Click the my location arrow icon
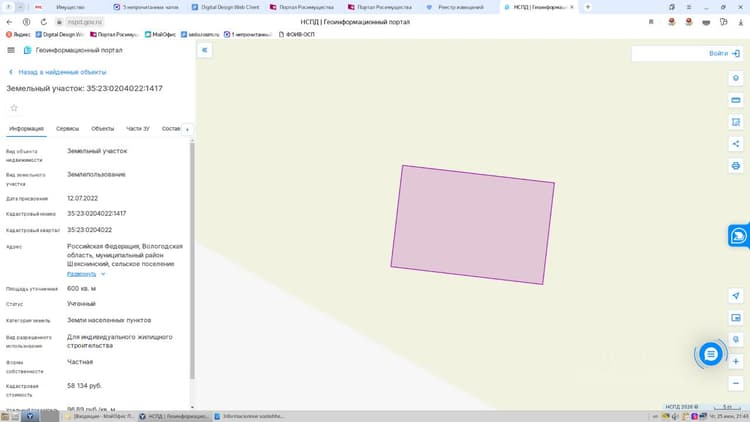 (736, 296)
